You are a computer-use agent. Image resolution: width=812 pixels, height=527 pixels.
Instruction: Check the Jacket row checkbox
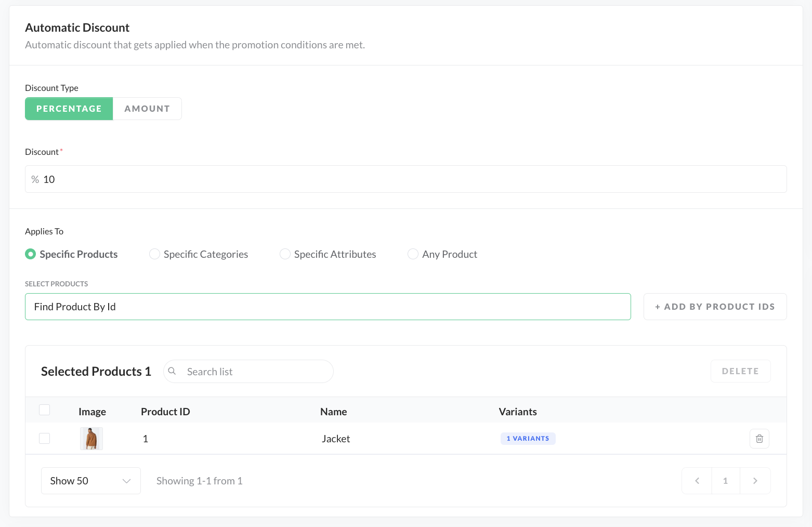(45, 439)
